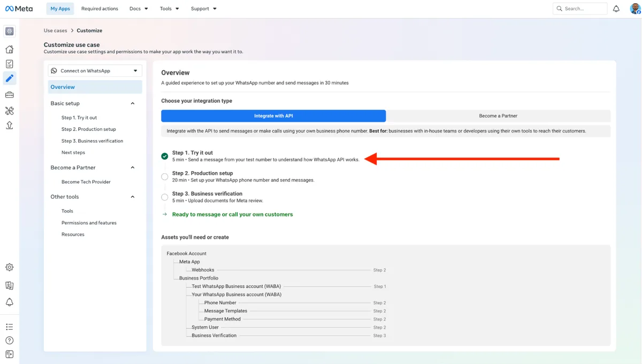
Task: Open the list icon near sidebar bottom
Action: (9, 327)
